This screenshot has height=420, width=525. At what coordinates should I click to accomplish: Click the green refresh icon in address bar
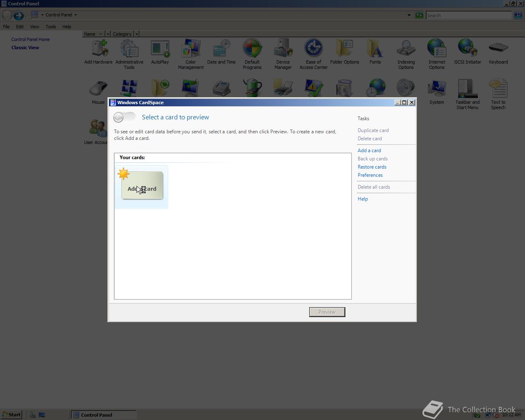(419, 15)
